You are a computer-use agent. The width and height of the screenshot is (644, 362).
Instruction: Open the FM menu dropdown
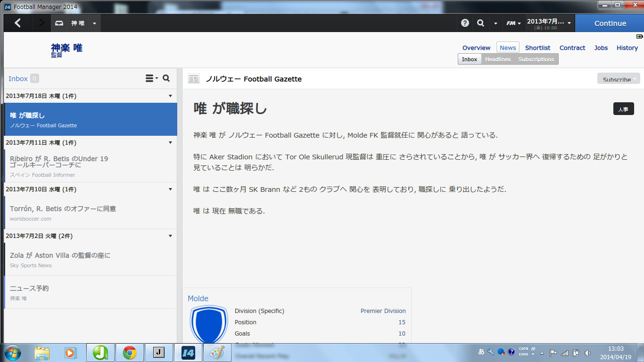coord(513,23)
